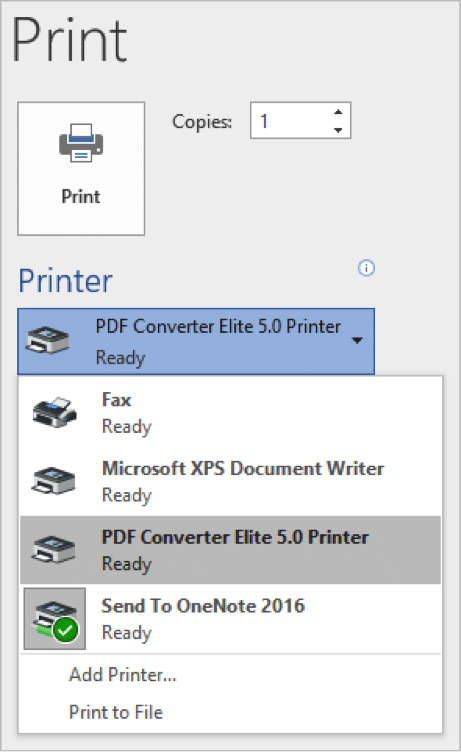The image size is (461, 752).
Task: Click the XPS Document Writer printer icon
Action: click(x=53, y=481)
